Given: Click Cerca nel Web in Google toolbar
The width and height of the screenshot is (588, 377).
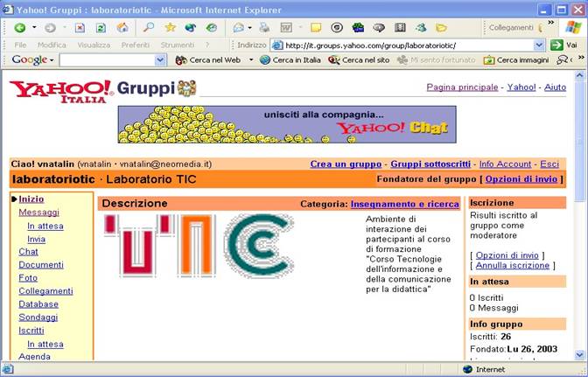Looking at the screenshot, I should click(x=208, y=60).
